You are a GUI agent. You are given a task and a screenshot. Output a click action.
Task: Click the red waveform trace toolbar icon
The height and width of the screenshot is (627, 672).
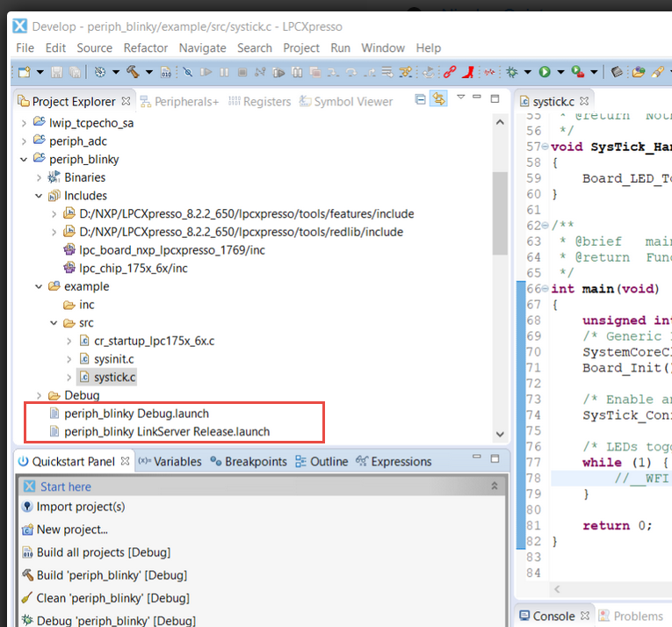pyautogui.click(x=489, y=72)
